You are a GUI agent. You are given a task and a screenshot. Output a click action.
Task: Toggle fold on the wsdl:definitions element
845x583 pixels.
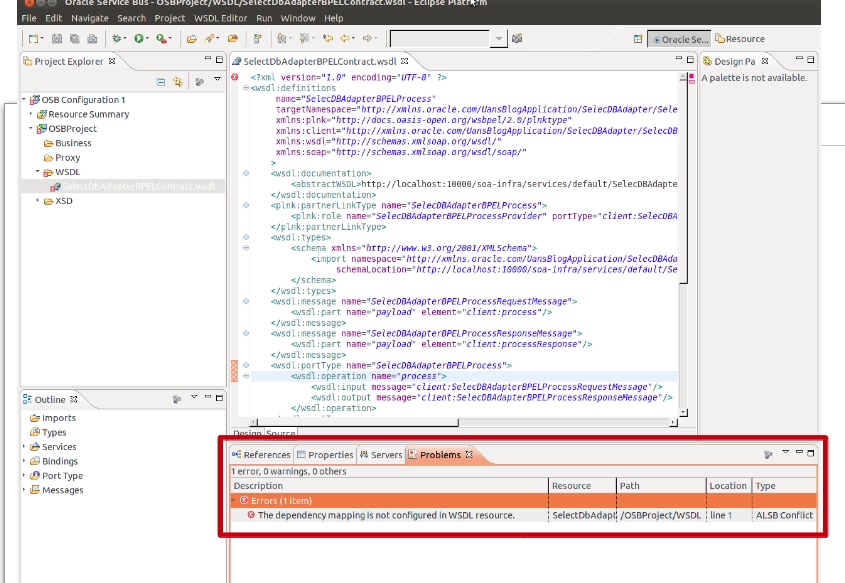point(246,88)
